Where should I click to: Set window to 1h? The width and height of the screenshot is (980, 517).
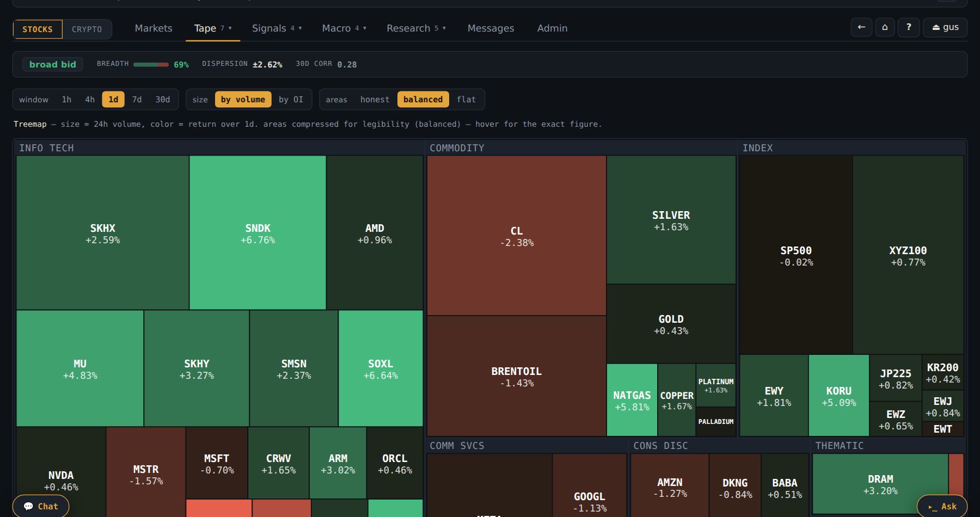click(x=66, y=100)
